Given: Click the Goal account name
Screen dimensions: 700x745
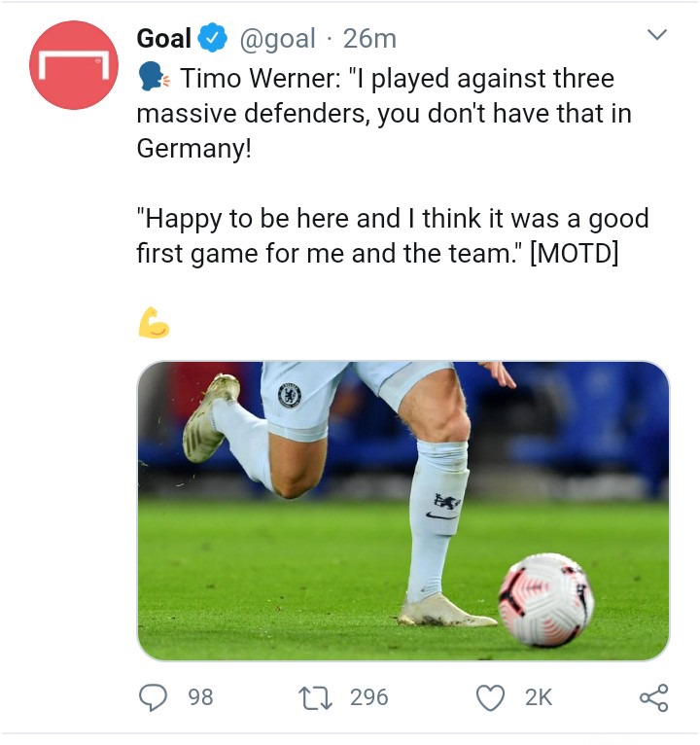Looking at the screenshot, I should coord(163,39).
